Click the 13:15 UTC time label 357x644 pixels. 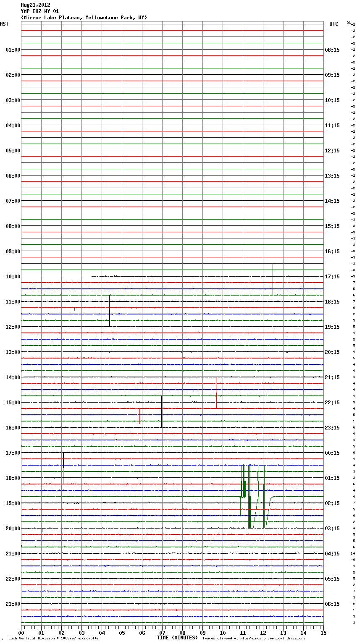coord(332,176)
